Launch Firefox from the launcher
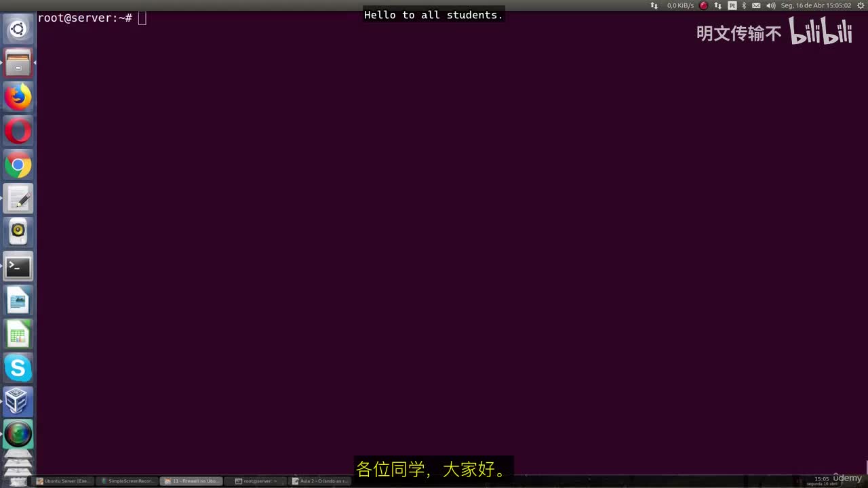 [x=18, y=97]
